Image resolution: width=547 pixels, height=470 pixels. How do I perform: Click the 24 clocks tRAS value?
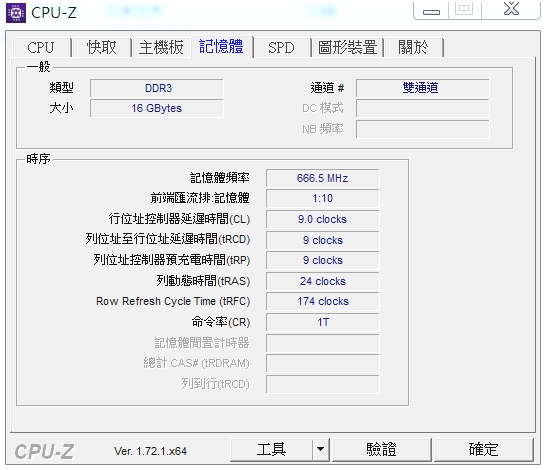(323, 282)
